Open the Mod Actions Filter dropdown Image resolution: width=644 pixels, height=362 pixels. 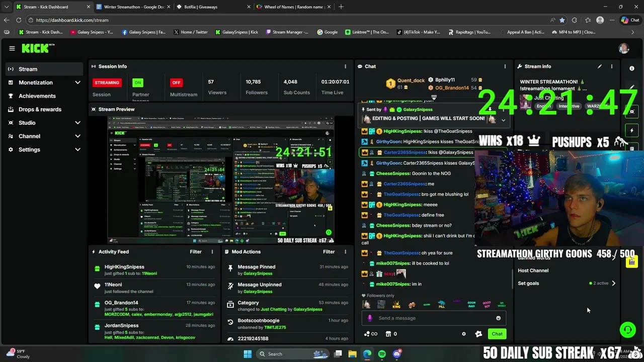329,252
